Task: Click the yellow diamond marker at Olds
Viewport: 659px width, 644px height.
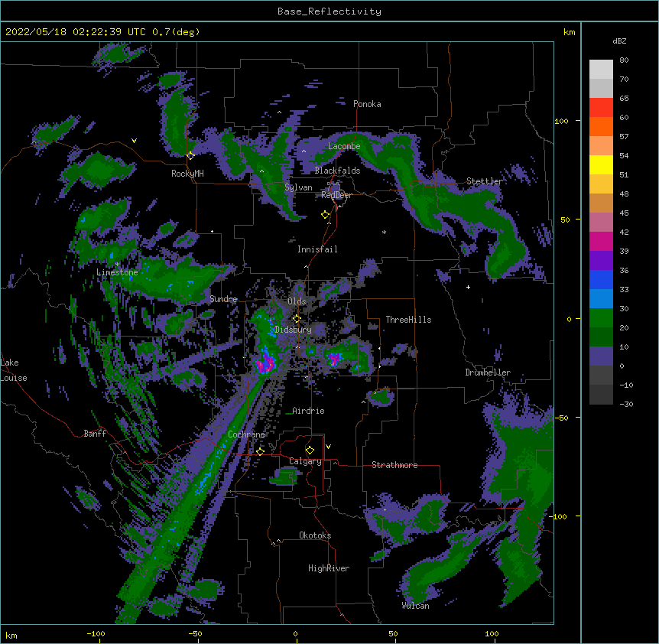Action: (297, 318)
